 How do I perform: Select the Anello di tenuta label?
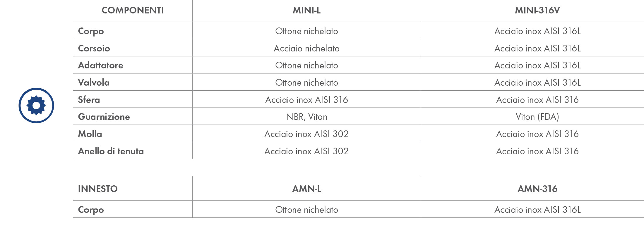[x=111, y=151]
